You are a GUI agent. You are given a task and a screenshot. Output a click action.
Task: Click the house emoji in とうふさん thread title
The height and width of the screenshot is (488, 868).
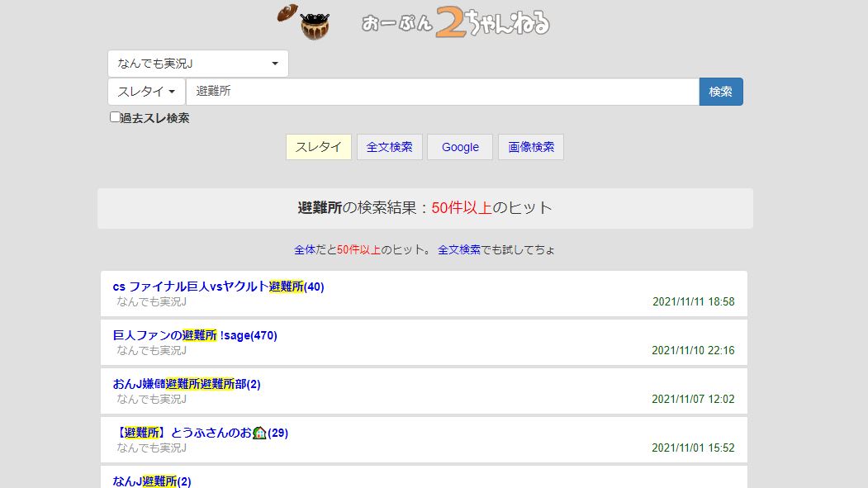tap(259, 433)
